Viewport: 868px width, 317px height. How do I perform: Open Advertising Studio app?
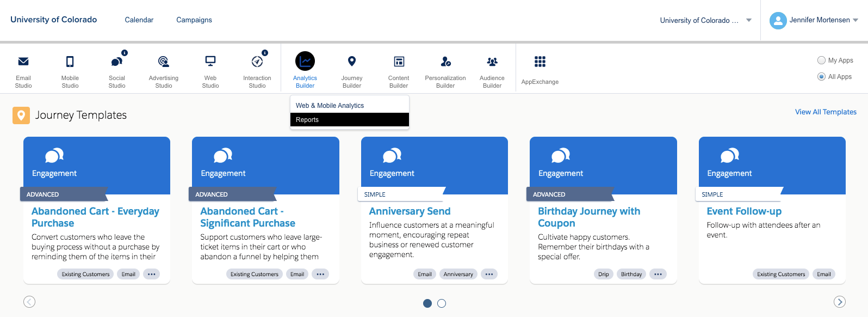click(x=164, y=71)
